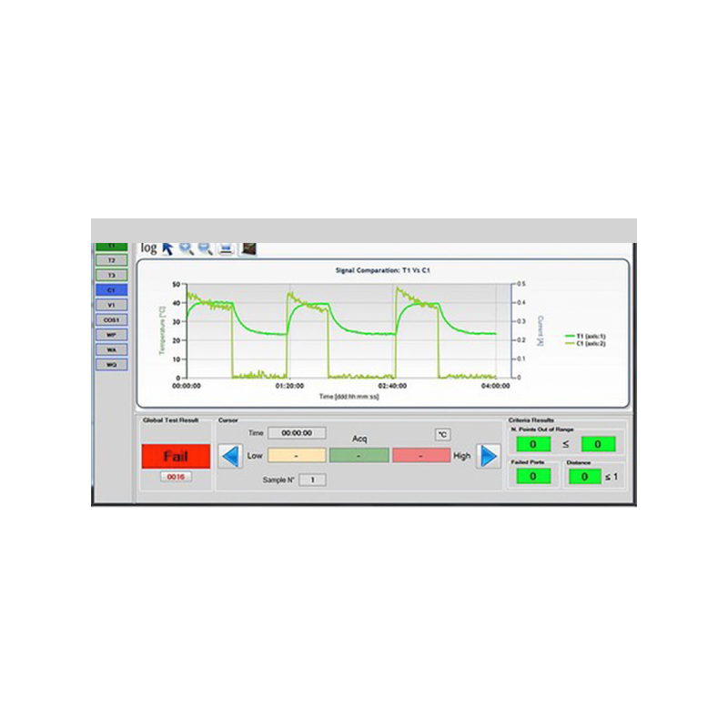Print the signal comparison chart
The image size is (728, 728).
pos(225,247)
